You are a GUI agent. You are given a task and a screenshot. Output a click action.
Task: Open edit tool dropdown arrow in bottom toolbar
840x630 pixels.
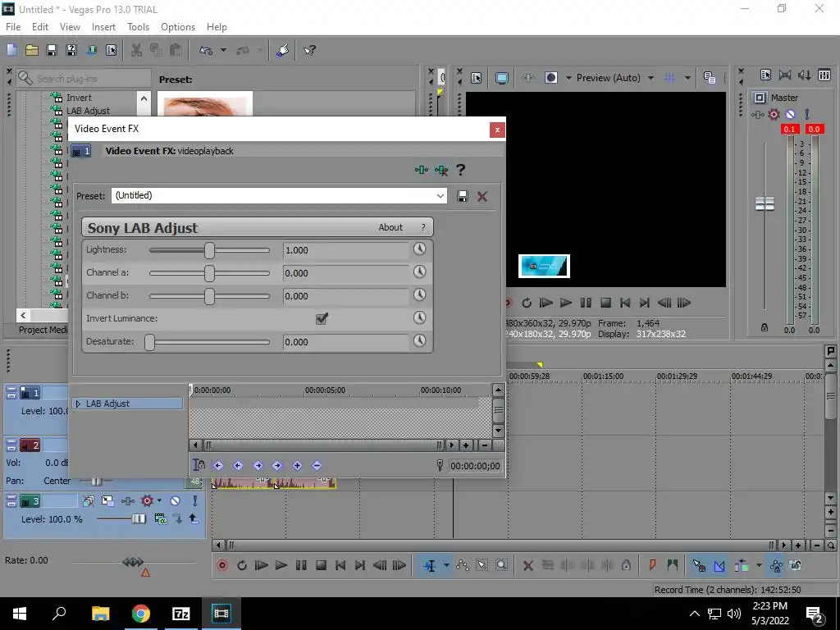(446, 565)
